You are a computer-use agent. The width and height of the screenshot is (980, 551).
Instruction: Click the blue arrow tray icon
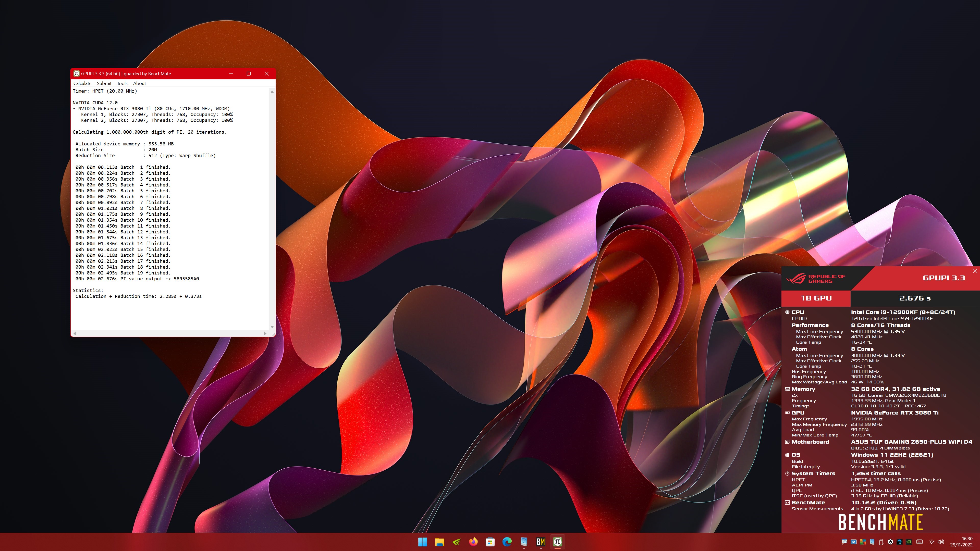pyautogui.click(x=900, y=542)
